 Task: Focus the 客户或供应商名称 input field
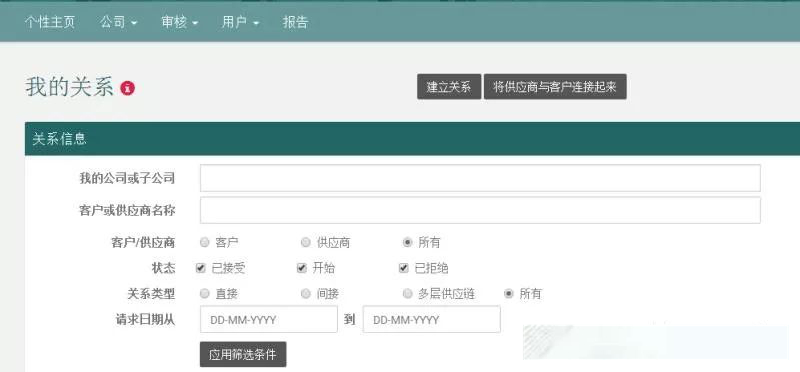[x=480, y=210]
